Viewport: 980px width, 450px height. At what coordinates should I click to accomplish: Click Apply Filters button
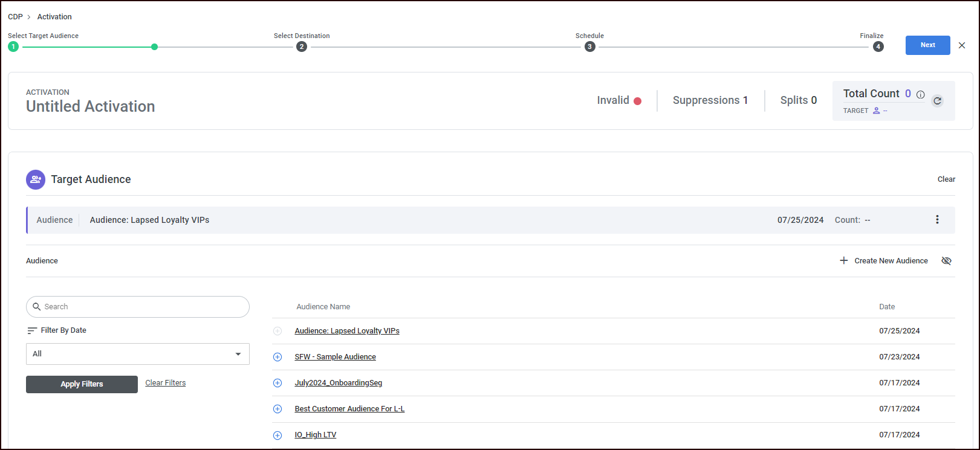coord(82,384)
